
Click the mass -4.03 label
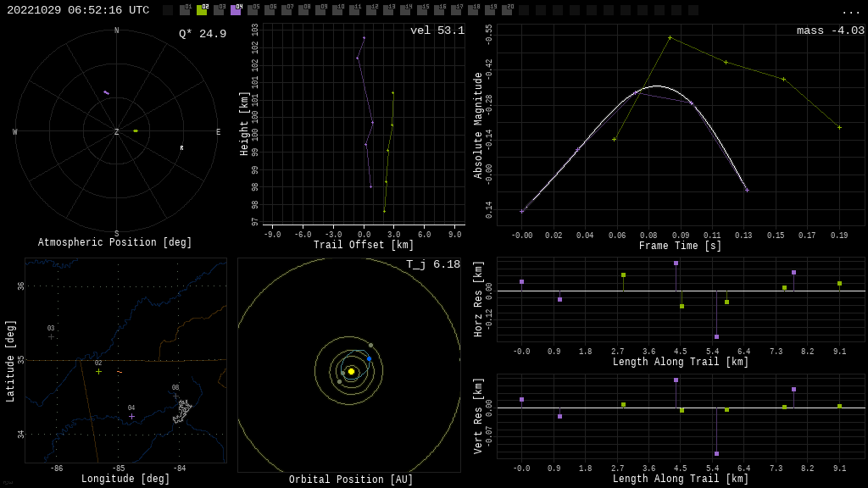click(830, 31)
